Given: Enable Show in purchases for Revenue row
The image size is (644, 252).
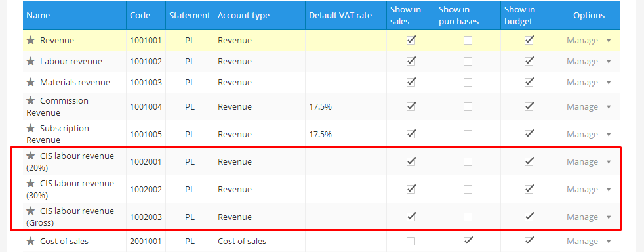Looking at the screenshot, I should click(468, 40).
